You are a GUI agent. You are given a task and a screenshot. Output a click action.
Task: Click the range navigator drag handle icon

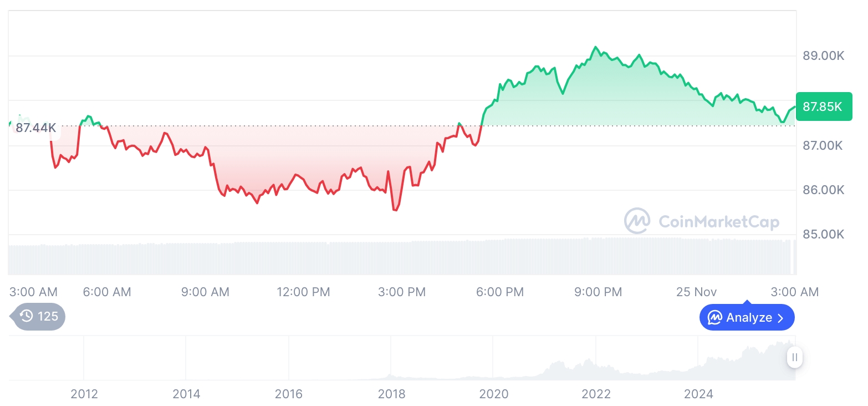click(x=794, y=357)
